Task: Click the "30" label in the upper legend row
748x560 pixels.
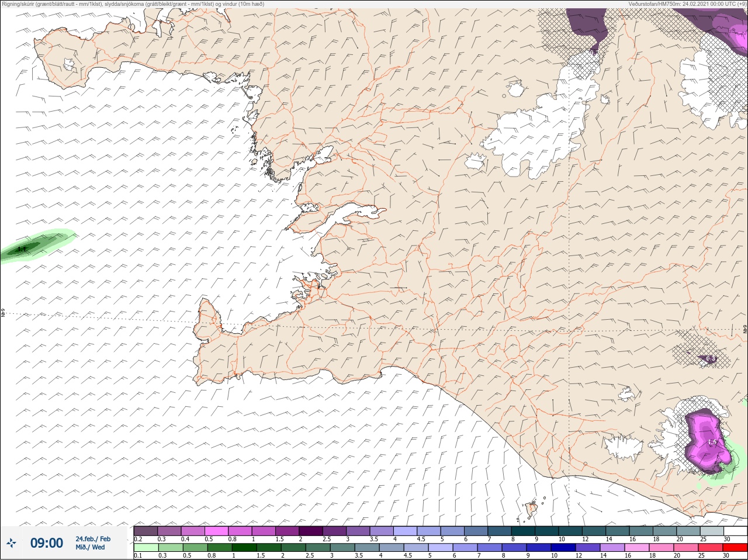Action: pyautogui.click(x=727, y=539)
